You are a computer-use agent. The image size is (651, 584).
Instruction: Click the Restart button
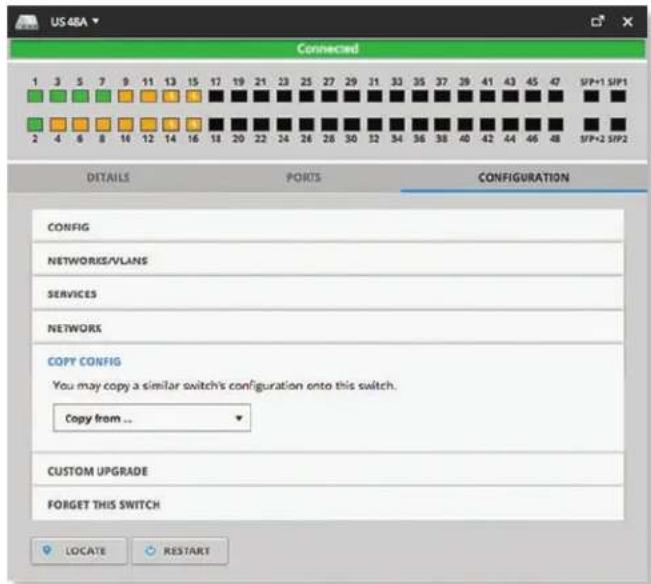(180, 551)
